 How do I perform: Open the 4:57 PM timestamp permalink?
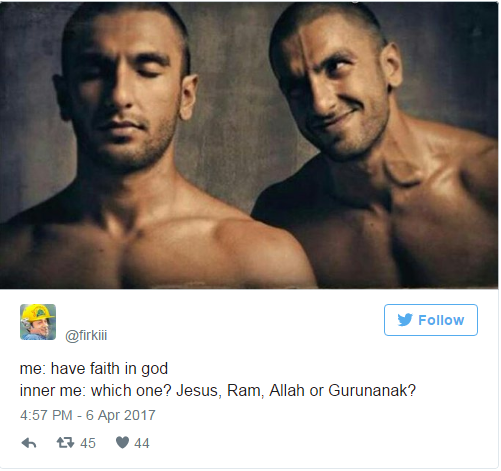click(x=46, y=415)
